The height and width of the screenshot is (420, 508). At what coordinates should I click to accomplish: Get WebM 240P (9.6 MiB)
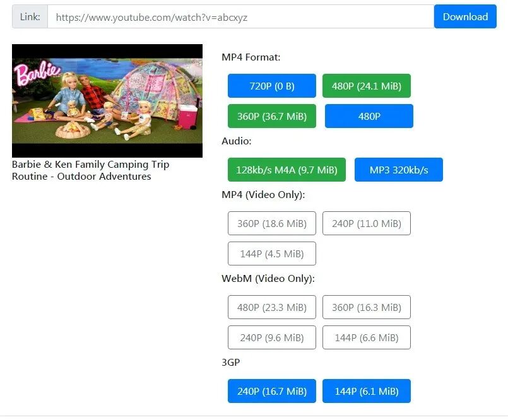pos(272,337)
